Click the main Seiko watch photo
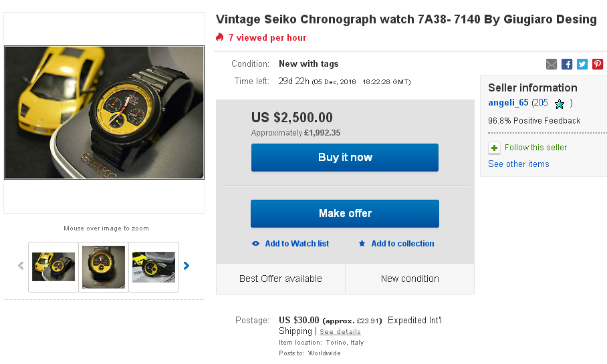607x364 pixels. pyautogui.click(x=104, y=112)
